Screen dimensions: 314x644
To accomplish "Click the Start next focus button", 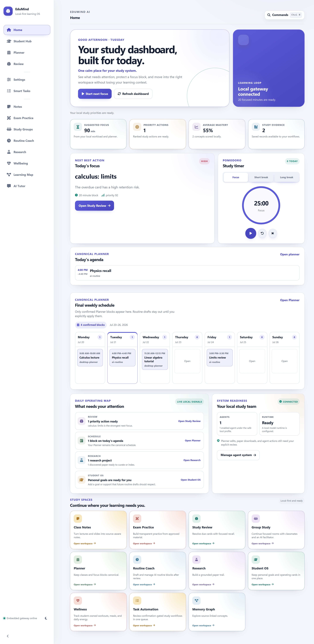I will pos(95,94).
